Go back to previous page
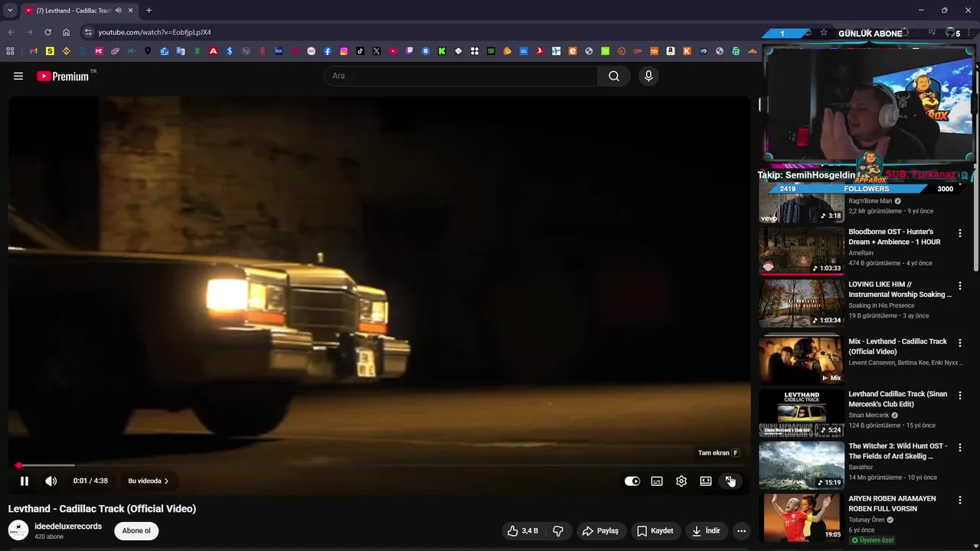Viewport: 980px width, 551px height. pos(11,32)
